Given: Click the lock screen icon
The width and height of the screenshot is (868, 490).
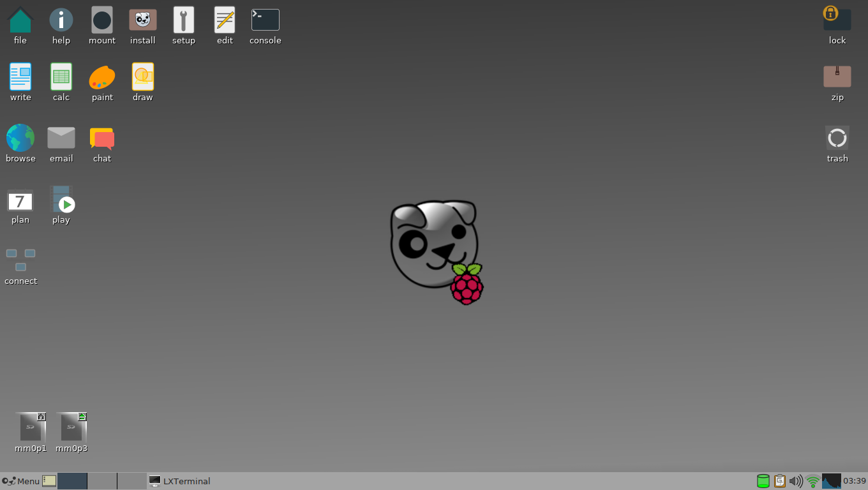Looking at the screenshot, I should pos(837,19).
